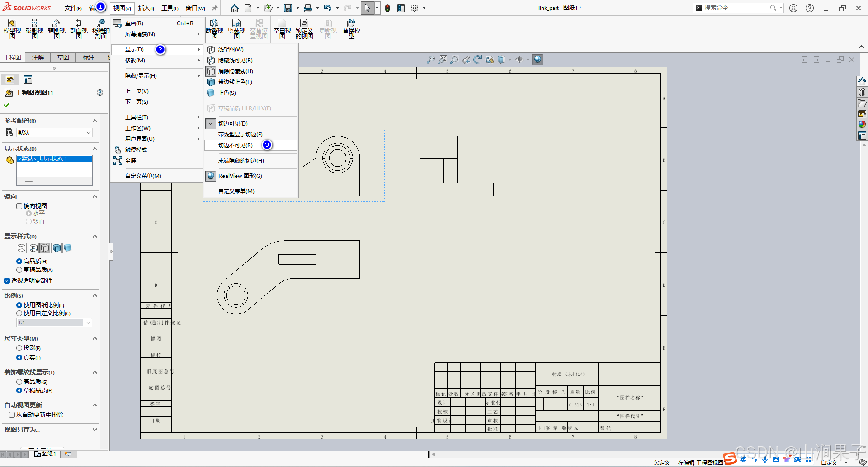Click the Home icon in top toolbar
This screenshot has height=467, width=868.
coord(235,8)
